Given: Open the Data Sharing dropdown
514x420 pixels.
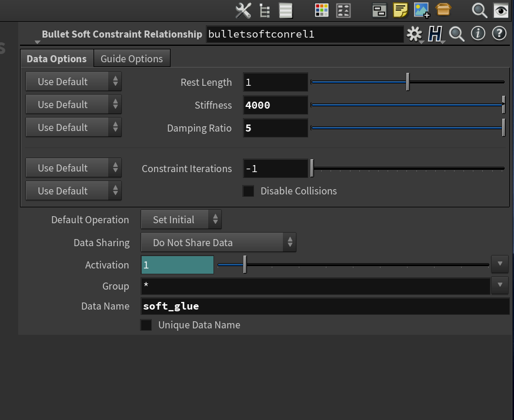Looking at the screenshot, I should 219,243.
